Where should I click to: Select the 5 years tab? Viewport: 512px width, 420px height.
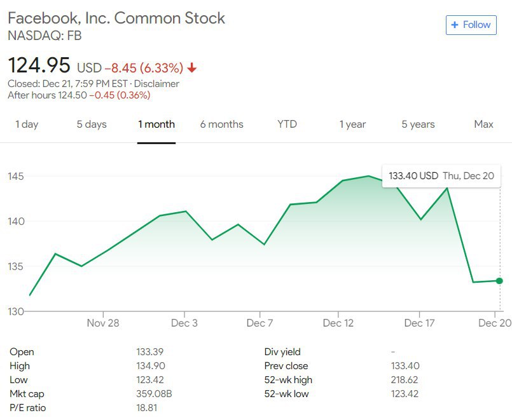click(x=418, y=125)
